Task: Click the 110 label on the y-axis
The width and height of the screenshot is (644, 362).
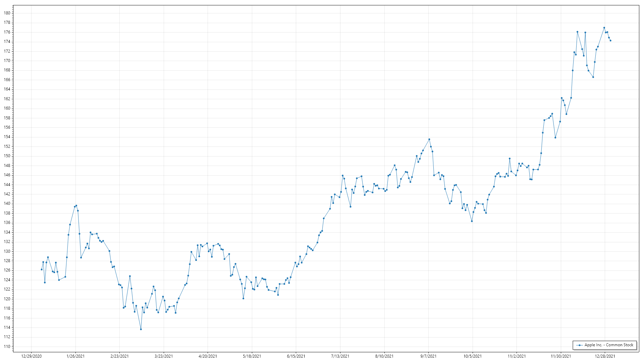Action: (x=7, y=347)
